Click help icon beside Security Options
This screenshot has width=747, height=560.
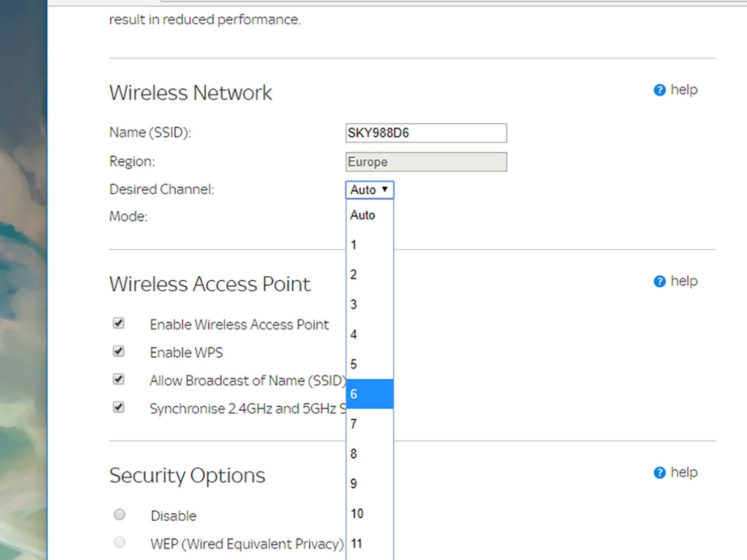point(659,472)
